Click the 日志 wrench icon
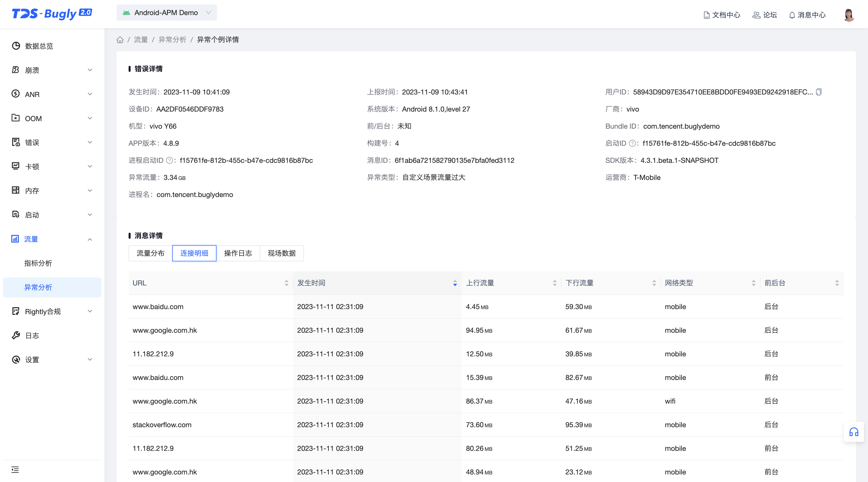Screen dimensions: 868x482 (16, 335)
